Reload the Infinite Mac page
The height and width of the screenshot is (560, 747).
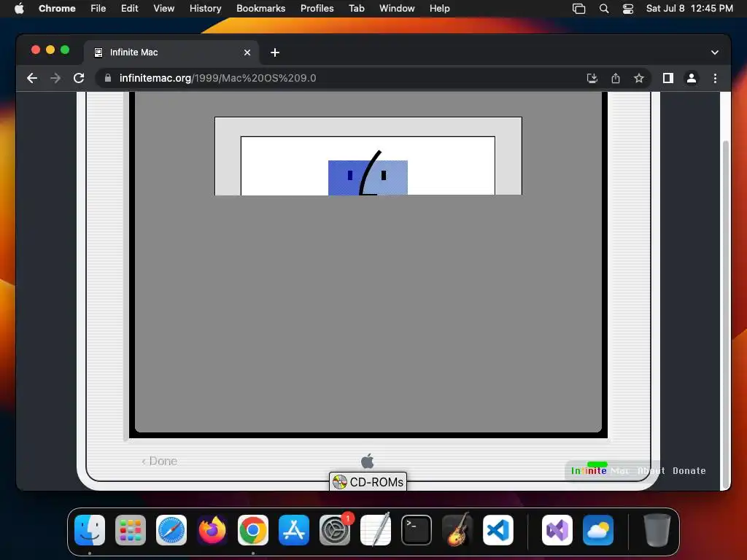[79, 78]
